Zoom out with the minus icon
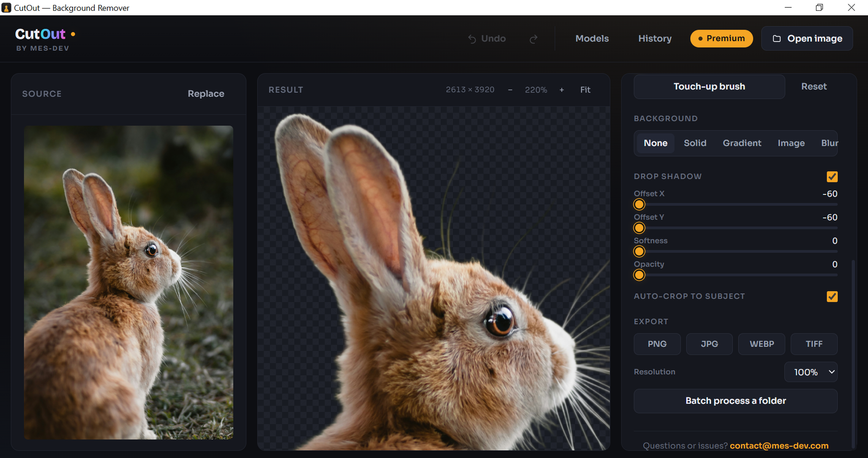 pos(510,90)
